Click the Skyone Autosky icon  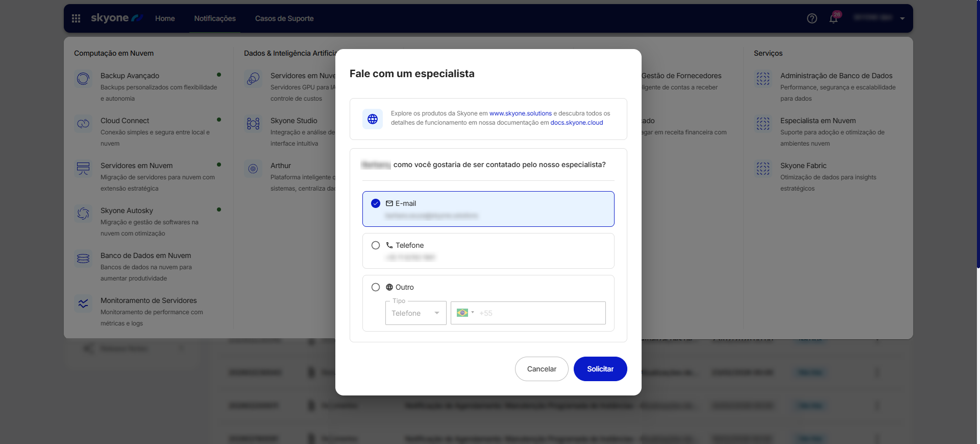pos(83,214)
